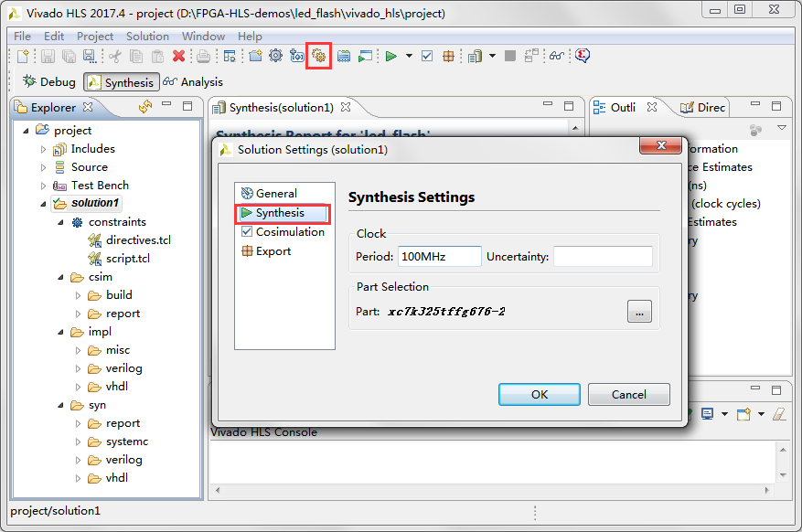Run C Synthesis with green play icon

pyautogui.click(x=390, y=56)
